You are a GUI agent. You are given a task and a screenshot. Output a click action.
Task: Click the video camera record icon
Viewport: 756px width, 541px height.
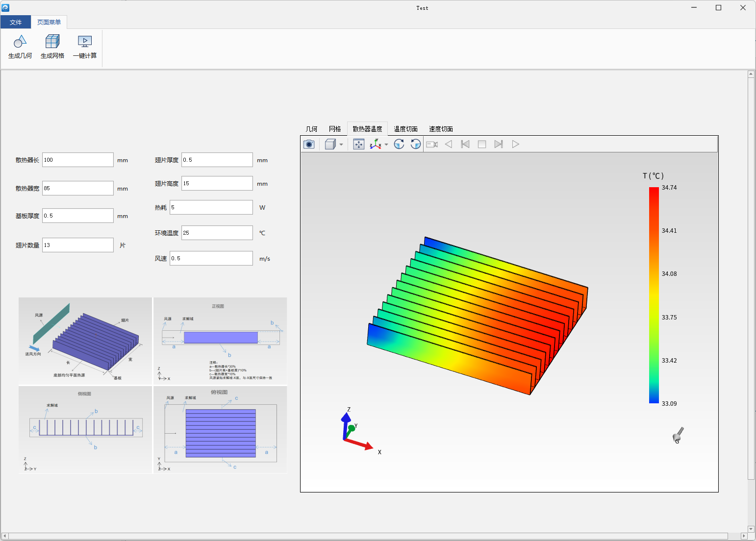pos(432,144)
